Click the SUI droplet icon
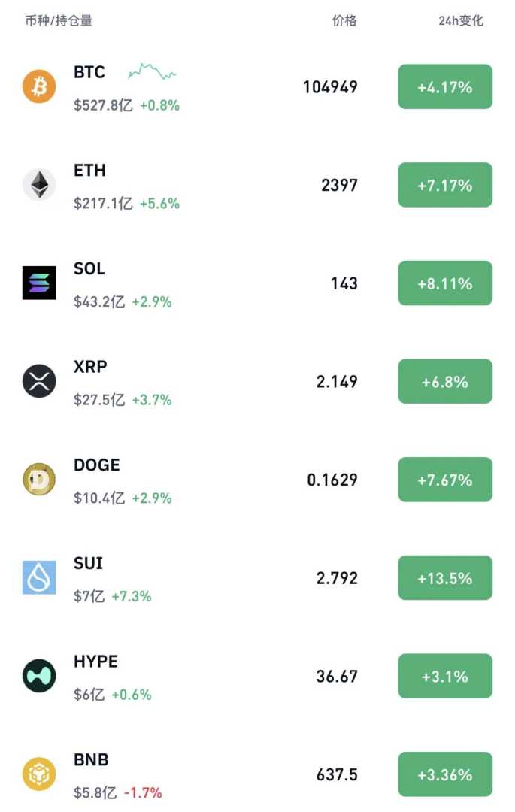 tap(39, 577)
